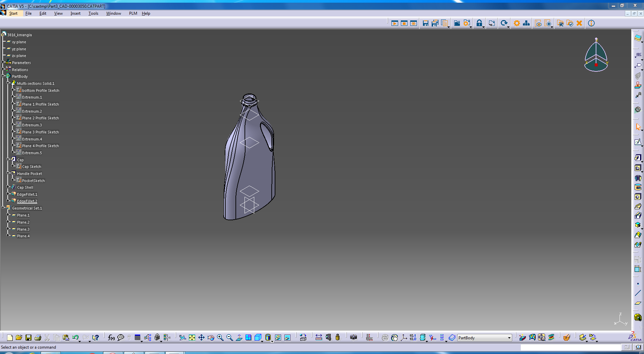Screen dimensions: 644x354
Task: Open the Insert menu
Action: point(75,13)
